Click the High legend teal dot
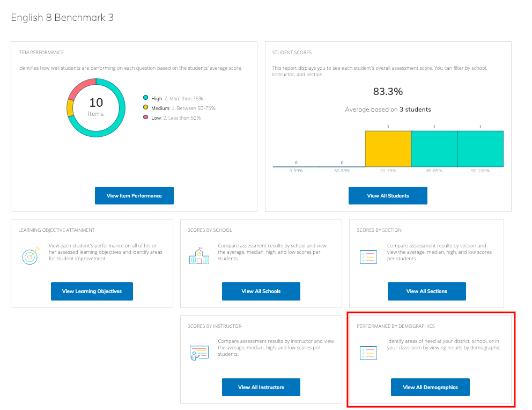This screenshot has width=532, height=410. 145,98
